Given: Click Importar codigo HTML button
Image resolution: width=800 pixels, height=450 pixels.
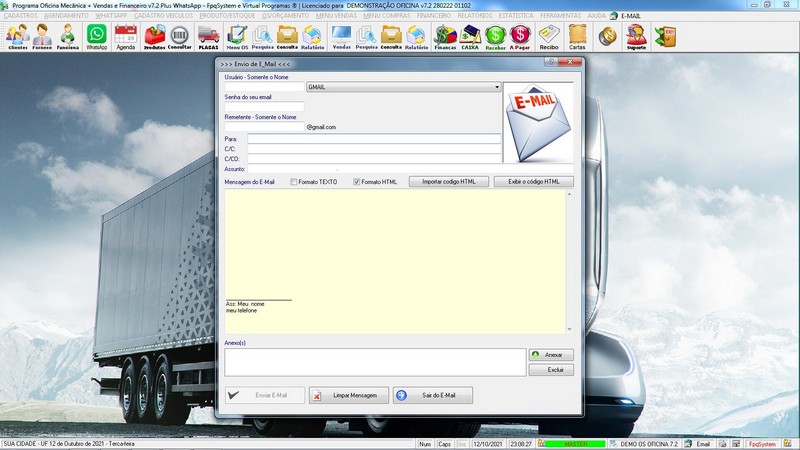Looking at the screenshot, I should pos(448,182).
